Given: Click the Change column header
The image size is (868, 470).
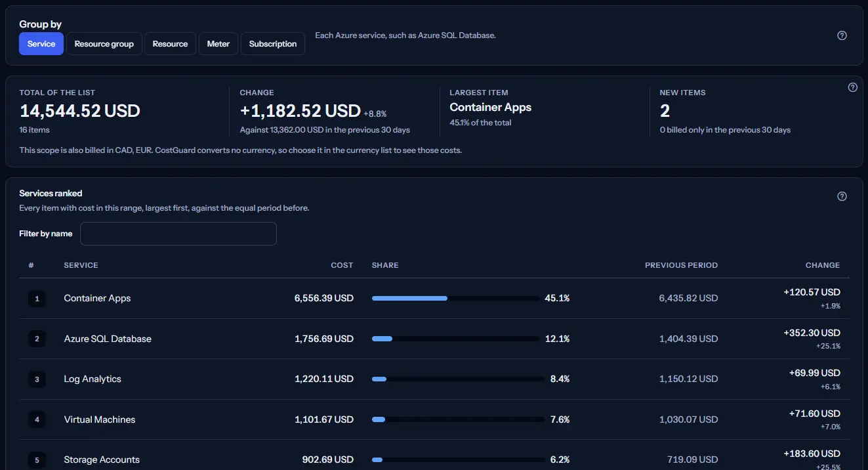Looking at the screenshot, I should (x=823, y=265).
